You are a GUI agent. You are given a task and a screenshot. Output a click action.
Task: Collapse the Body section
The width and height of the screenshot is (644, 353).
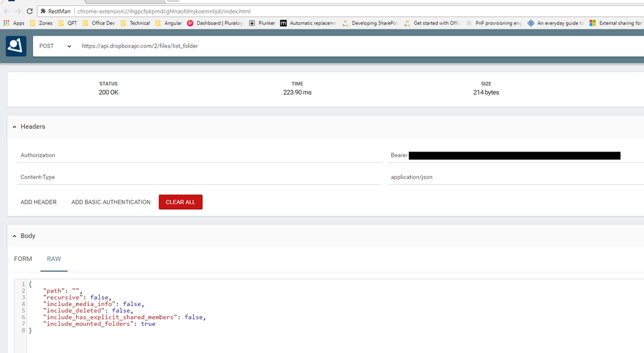(x=15, y=236)
